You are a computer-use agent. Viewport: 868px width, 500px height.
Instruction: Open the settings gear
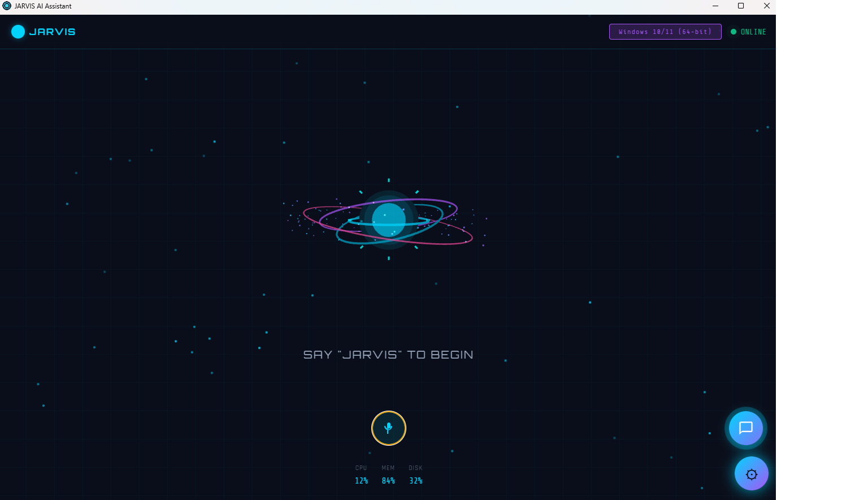click(751, 474)
